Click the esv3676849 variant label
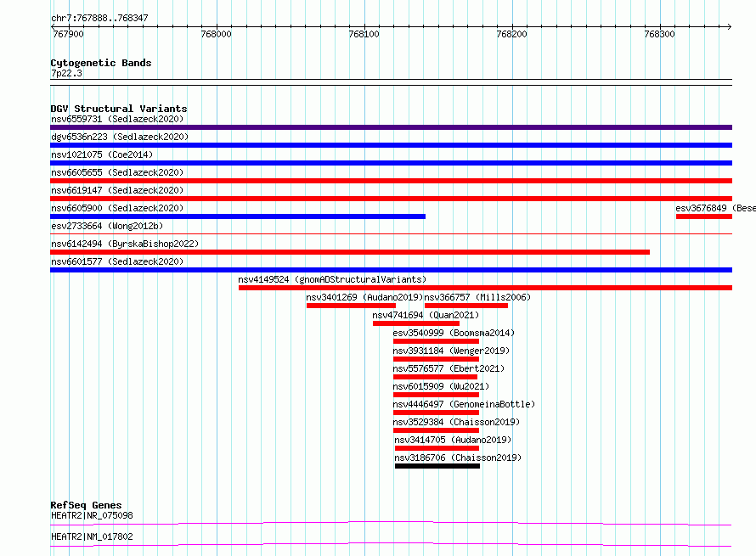 point(715,208)
